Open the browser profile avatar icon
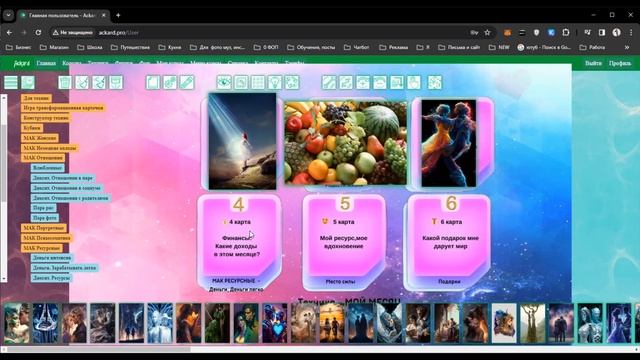Image resolution: width=640 pixels, height=360 pixels. click(616, 32)
